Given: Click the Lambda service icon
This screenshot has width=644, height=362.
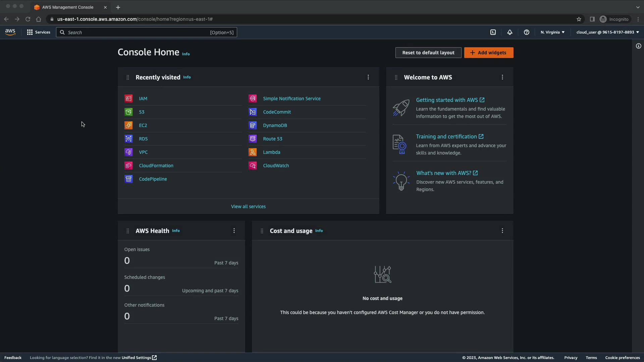Looking at the screenshot, I should click(x=253, y=152).
